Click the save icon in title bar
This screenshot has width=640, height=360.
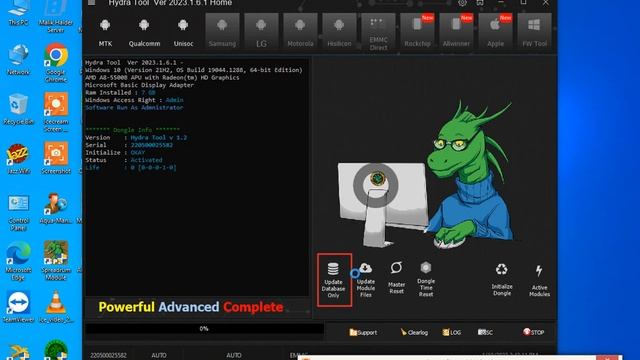click(480, 2)
